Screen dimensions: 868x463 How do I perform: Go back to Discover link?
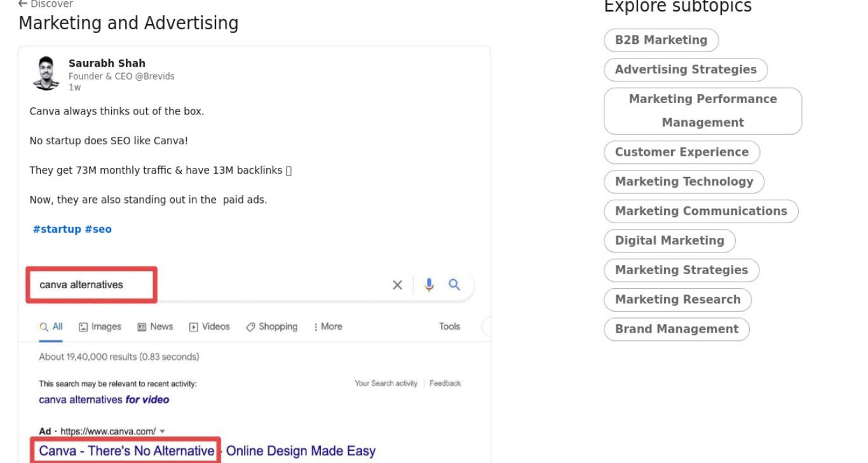[46, 4]
